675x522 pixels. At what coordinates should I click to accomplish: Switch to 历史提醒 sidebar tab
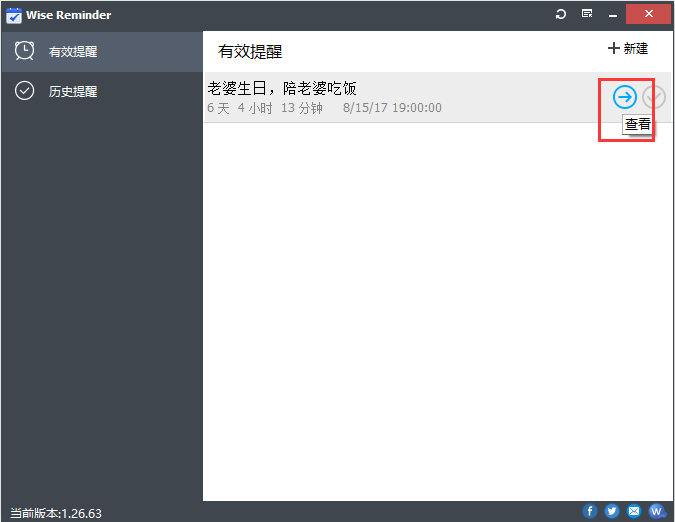[102, 91]
